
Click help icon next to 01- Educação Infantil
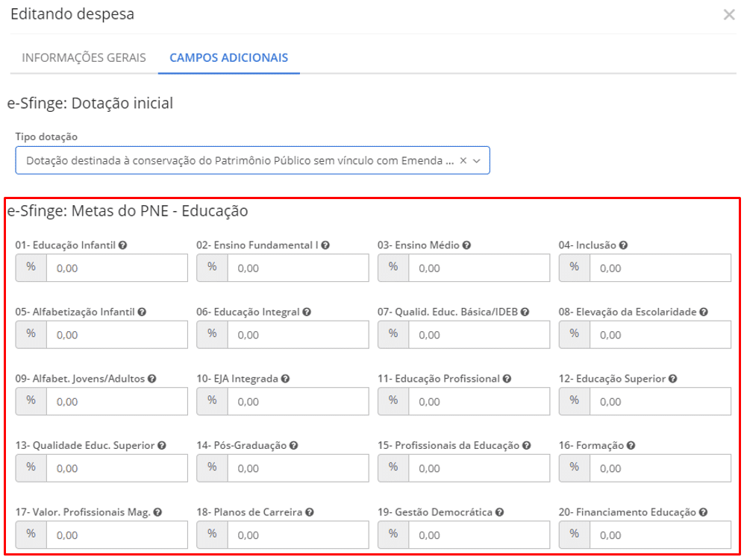coord(122,245)
